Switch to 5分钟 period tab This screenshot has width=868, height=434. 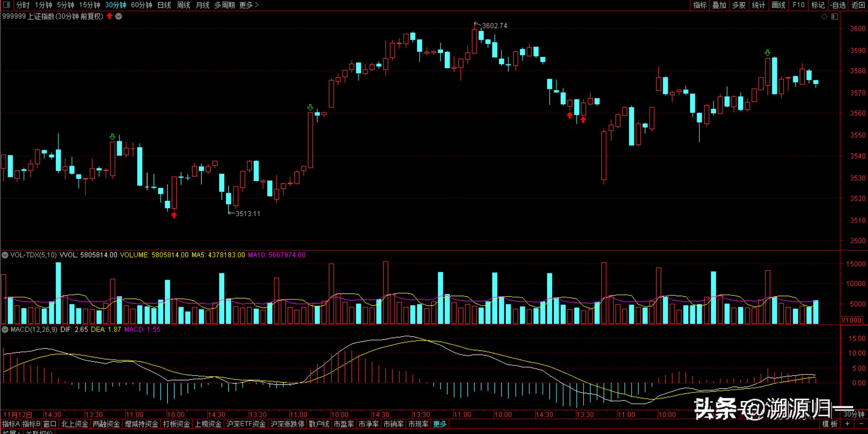coord(66,5)
